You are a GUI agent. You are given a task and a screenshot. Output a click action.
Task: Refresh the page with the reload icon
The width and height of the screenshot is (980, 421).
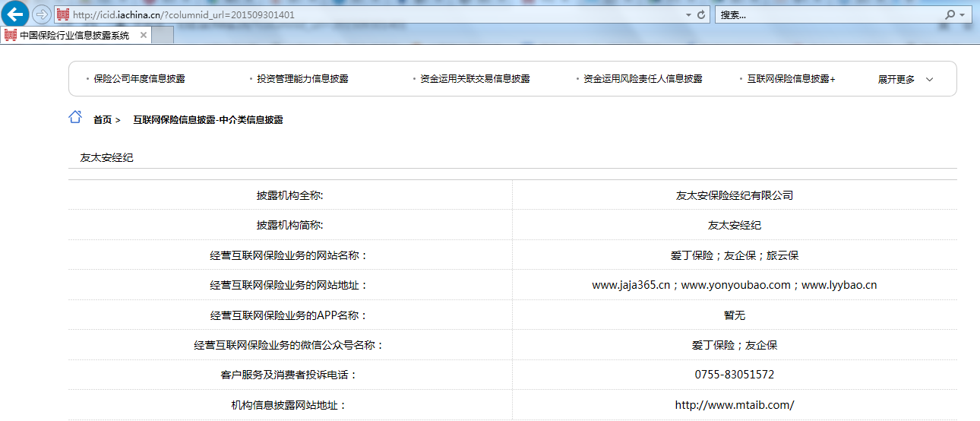point(701,14)
